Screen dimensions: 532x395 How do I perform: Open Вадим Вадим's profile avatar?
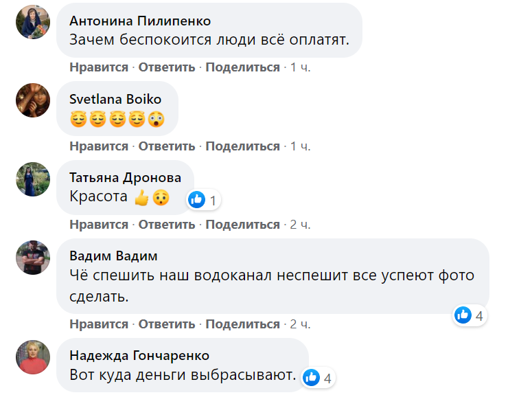[x=33, y=259]
